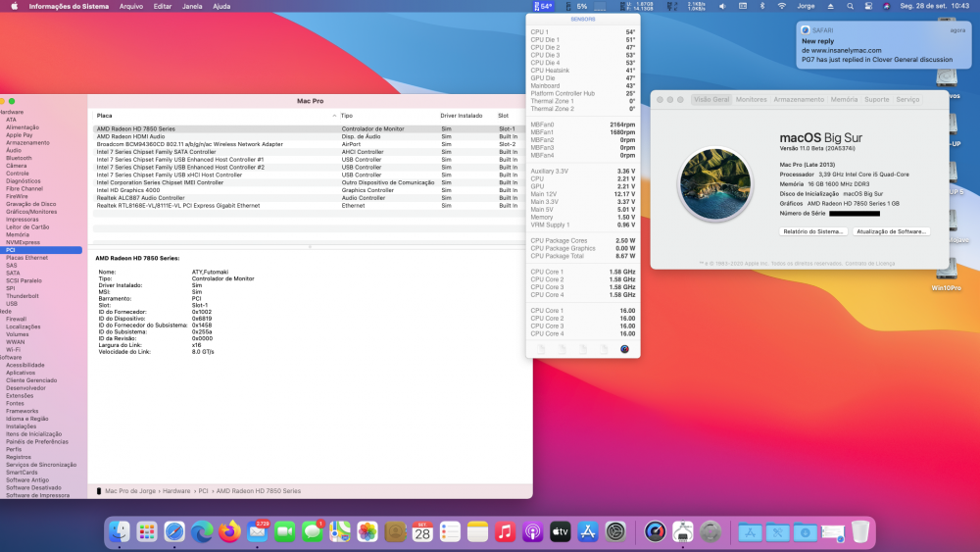Open Finder from the Dock
980x552 pixels.
point(120,532)
